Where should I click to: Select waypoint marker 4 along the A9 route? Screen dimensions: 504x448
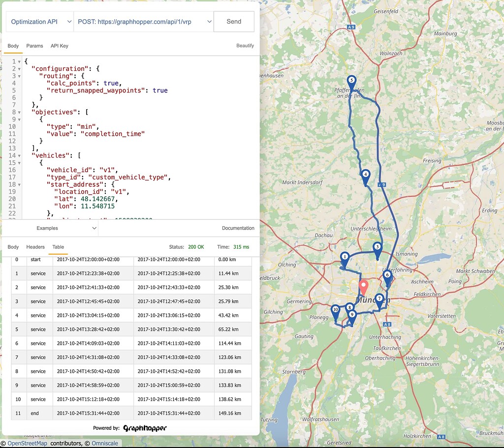[366, 174]
